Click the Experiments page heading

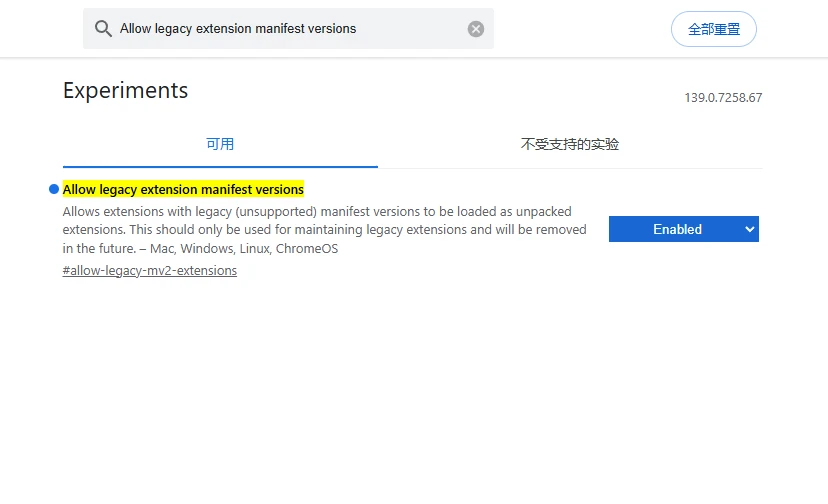click(125, 90)
